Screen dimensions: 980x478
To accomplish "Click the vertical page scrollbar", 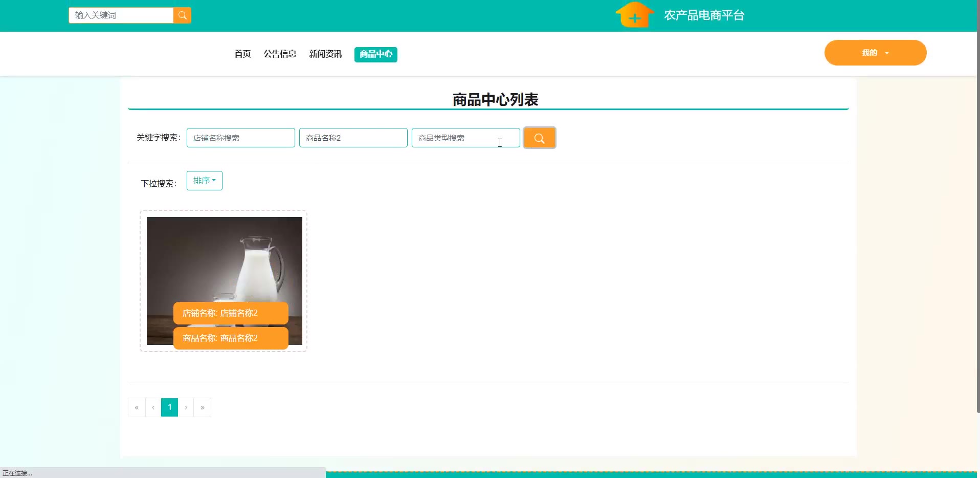I will coord(978,207).
